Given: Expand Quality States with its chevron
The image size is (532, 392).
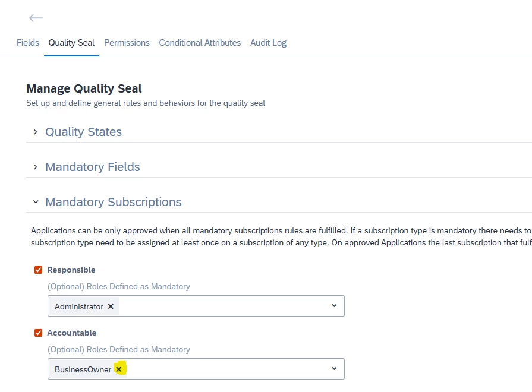Looking at the screenshot, I should (x=36, y=132).
